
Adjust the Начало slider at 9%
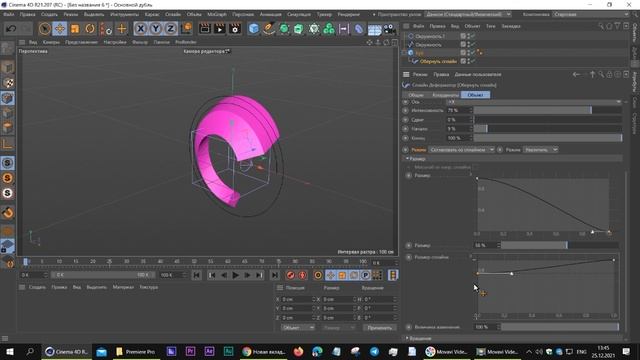[x=548, y=129]
